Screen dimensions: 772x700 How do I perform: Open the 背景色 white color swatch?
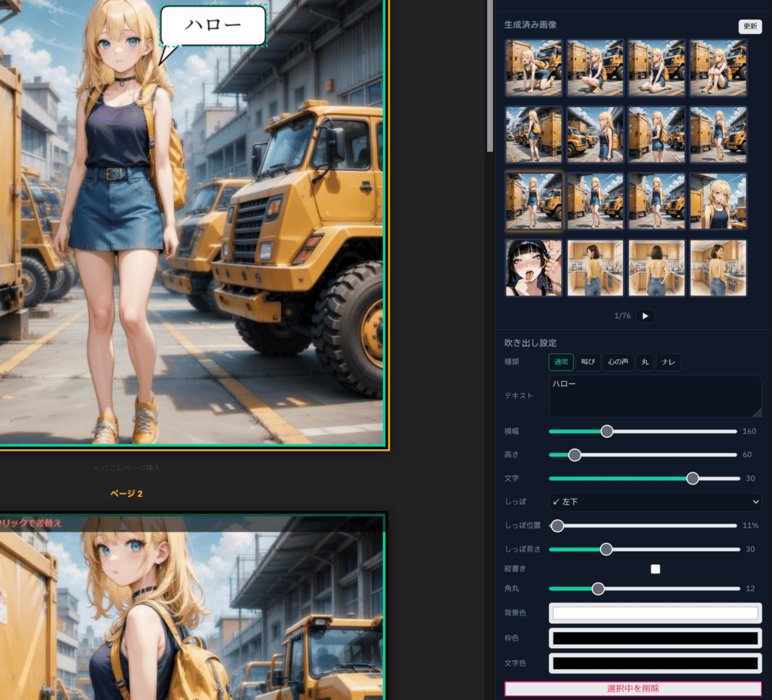[654, 613]
